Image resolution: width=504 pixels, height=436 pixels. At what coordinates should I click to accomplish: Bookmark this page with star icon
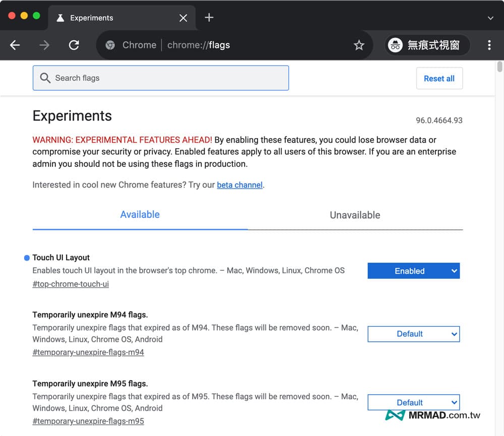[x=359, y=45]
